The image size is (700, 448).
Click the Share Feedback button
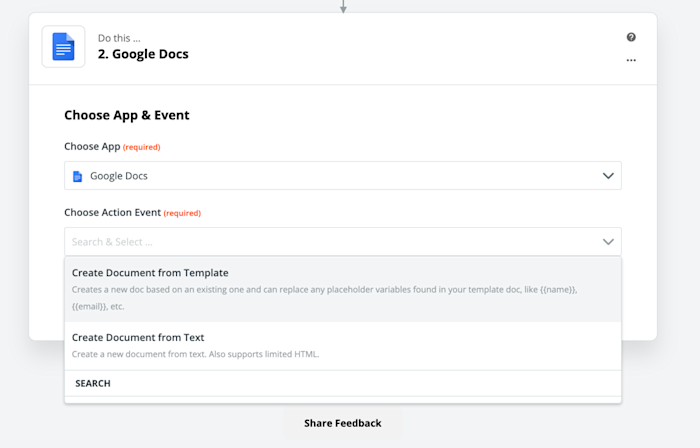343,423
